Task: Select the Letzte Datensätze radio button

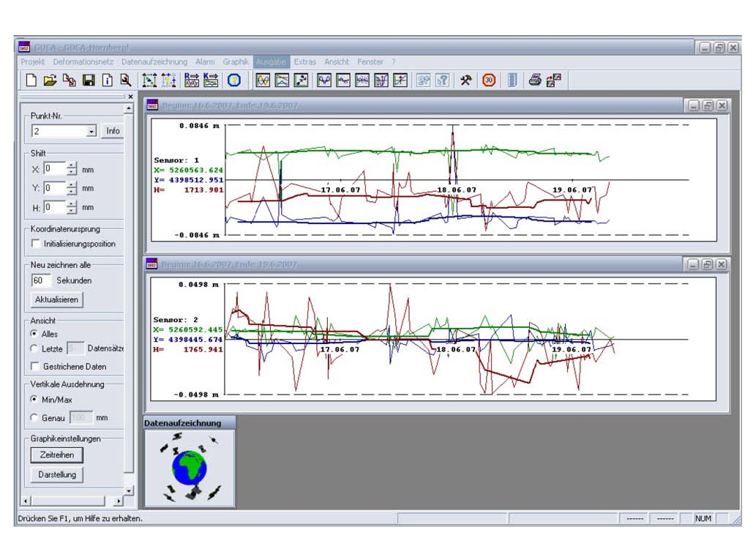Action: tap(34, 348)
